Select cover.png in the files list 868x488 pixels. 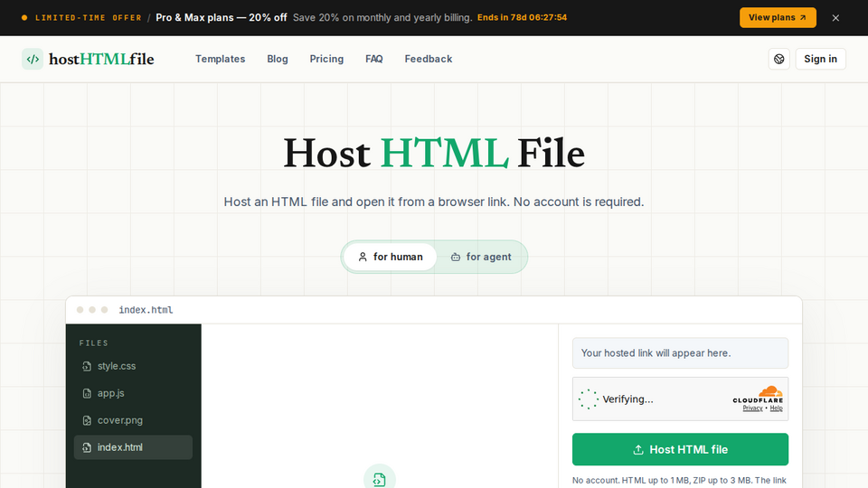(134, 420)
